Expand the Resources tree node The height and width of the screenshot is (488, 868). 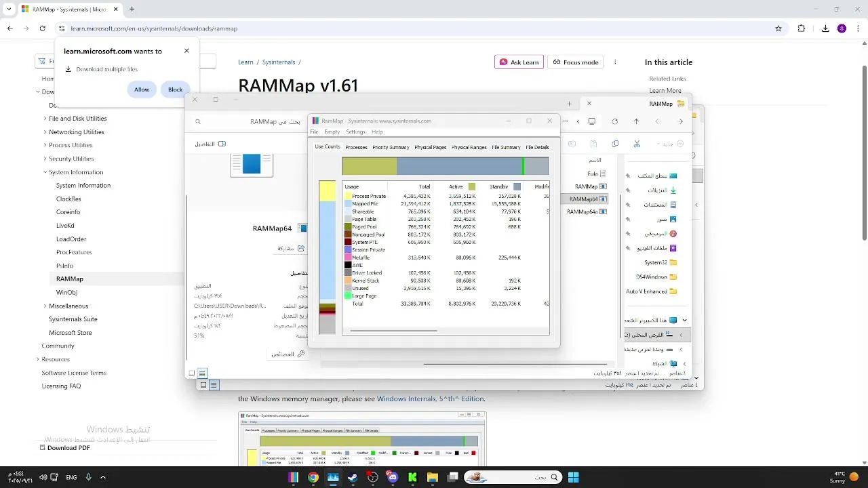tap(38, 359)
